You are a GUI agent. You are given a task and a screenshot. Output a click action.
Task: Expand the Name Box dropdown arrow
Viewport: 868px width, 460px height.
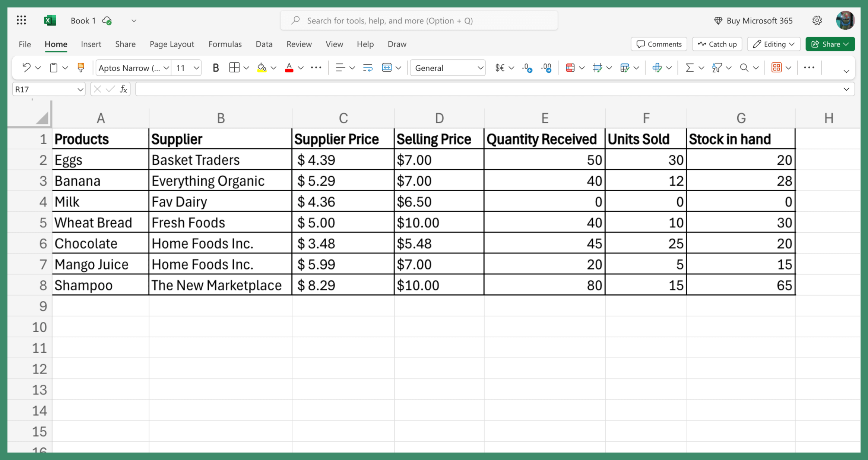80,89
